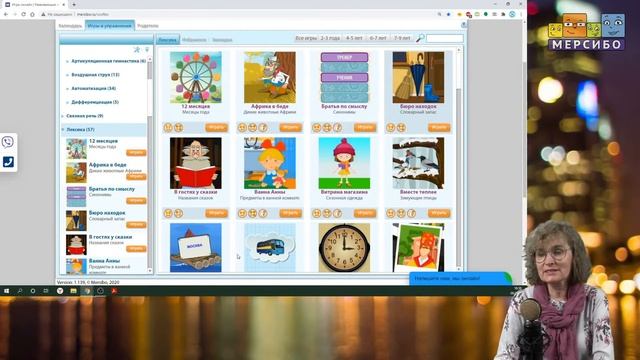Click the magnifier search icon beside age filters
This screenshot has width=640, height=360.
(420, 38)
